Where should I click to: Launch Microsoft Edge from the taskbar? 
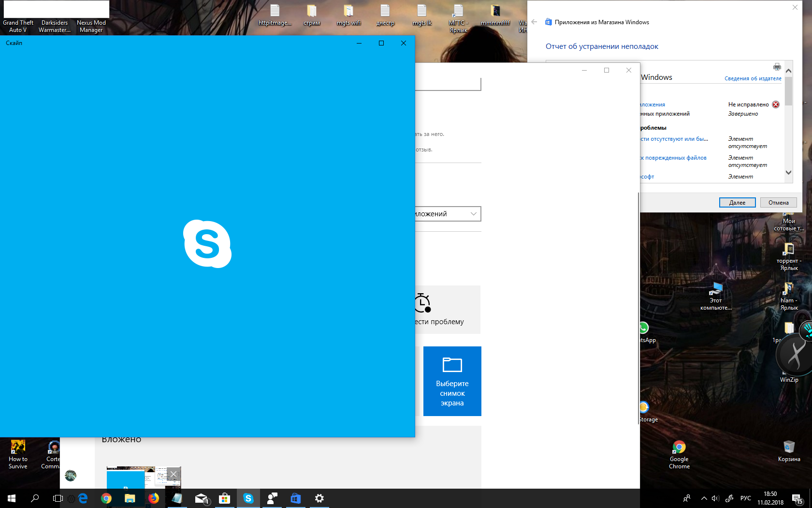(x=83, y=498)
